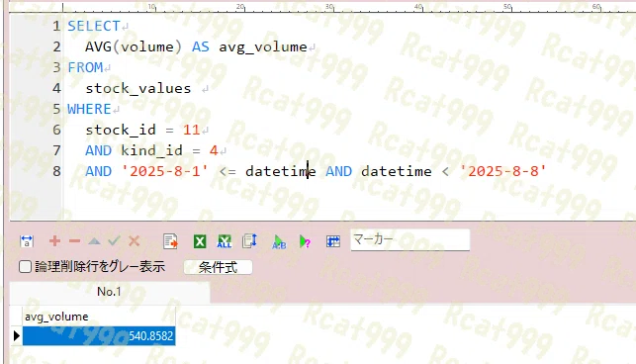The height and width of the screenshot is (364, 636).
Task: Focus the マーカー input field
Action: point(410,239)
